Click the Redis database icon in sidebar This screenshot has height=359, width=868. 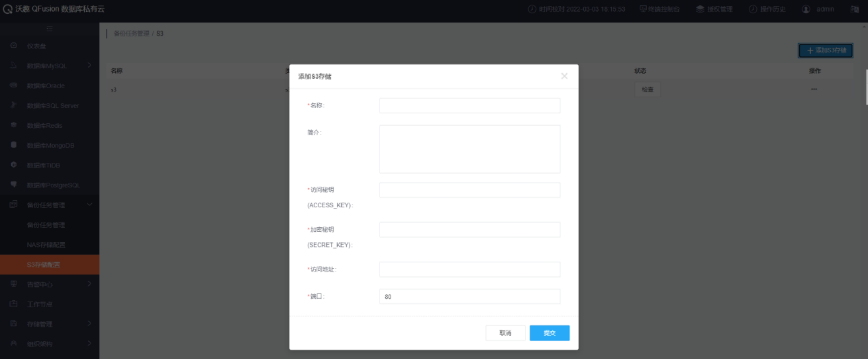14,125
